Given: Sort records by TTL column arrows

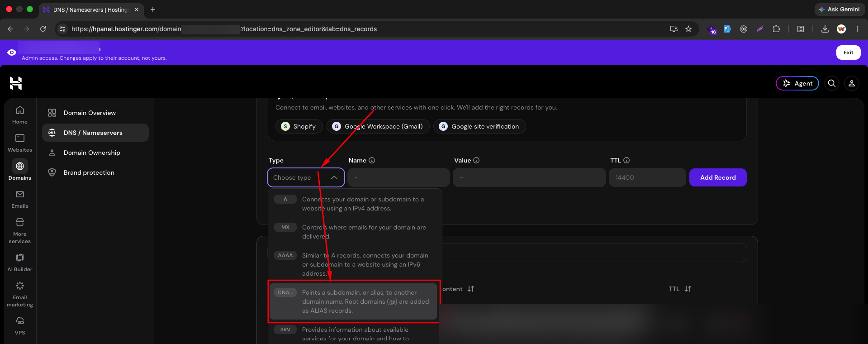Looking at the screenshot, I should [688, 289].
